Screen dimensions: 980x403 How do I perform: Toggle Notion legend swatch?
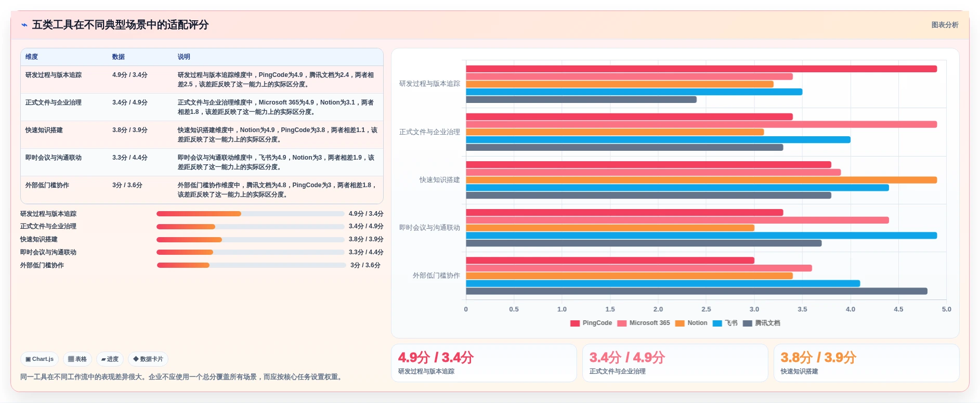point(680,323)
